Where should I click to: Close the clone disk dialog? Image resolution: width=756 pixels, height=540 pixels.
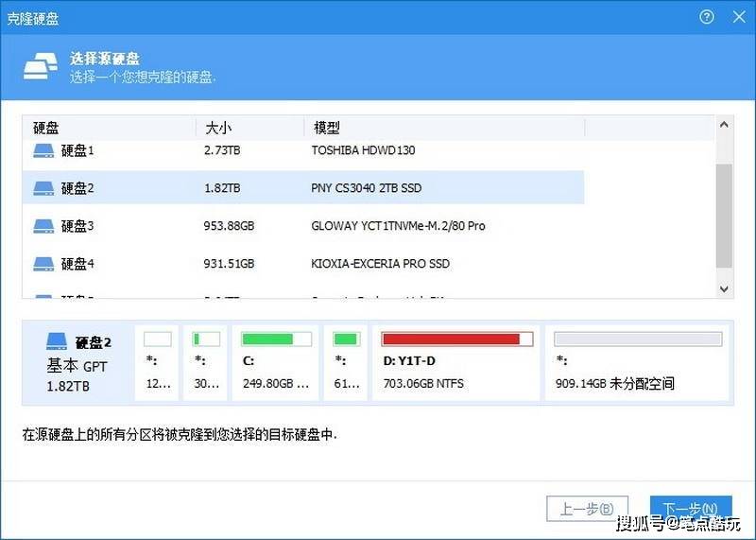click(739, 17)
